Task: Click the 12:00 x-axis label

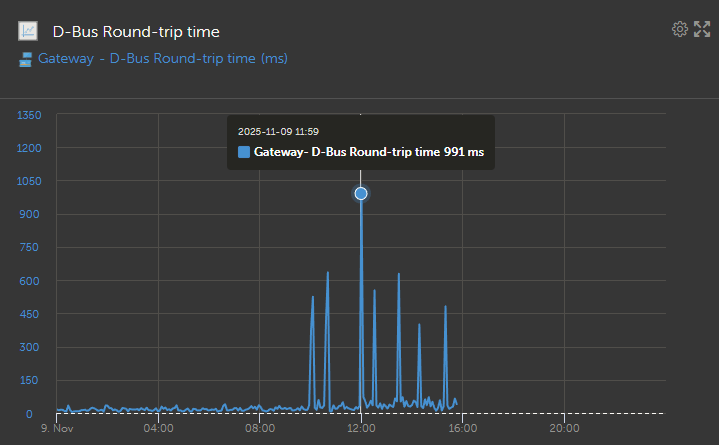Action: [361, 429]
